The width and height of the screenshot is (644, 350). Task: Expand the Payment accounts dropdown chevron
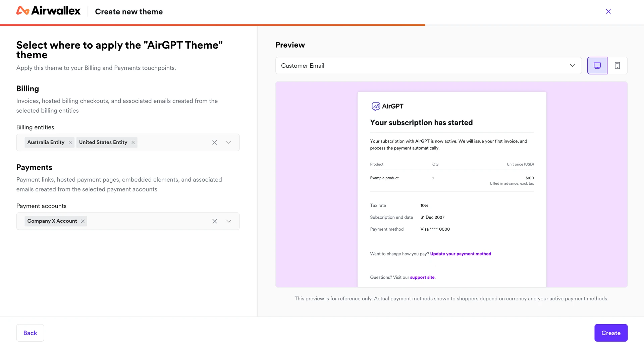click(229, 221)
